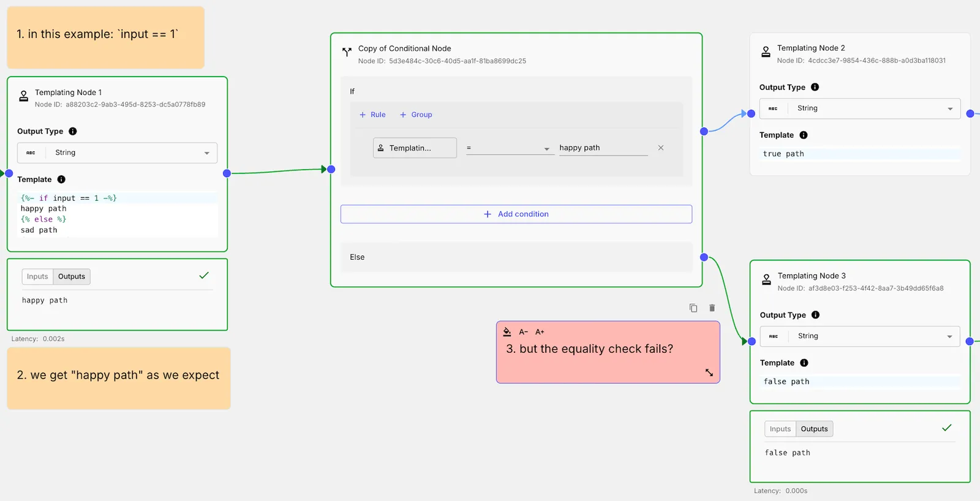Click the 'false path' template field in Node 3
Image resolution: width=980 pixels, height=501 pixels.
pos(861,382)
